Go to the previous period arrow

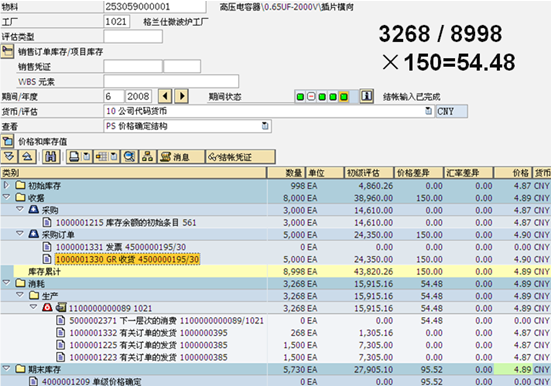click(165, 96)
